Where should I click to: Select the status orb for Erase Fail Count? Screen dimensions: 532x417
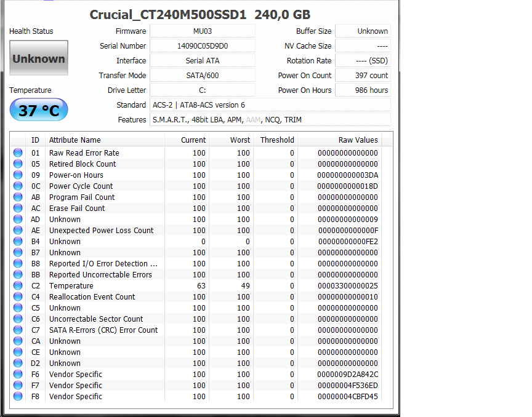pyautogui.click(x=18, y=208)
